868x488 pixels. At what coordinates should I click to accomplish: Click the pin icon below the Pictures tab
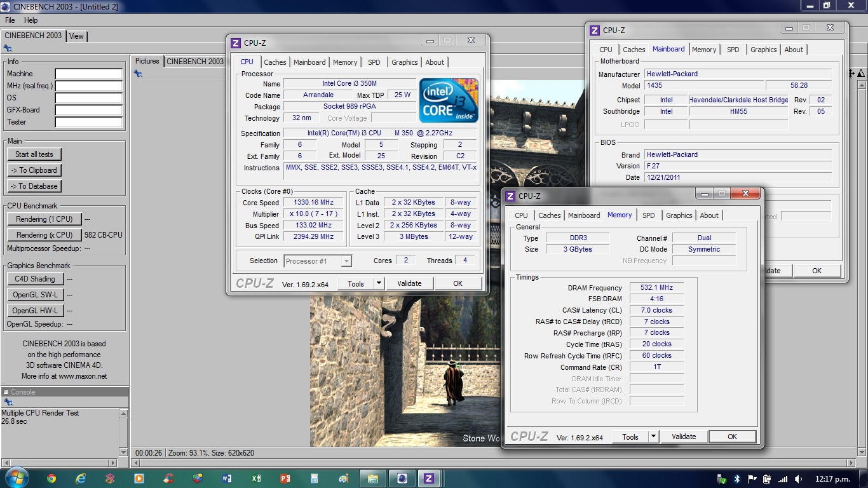(138, 74)
